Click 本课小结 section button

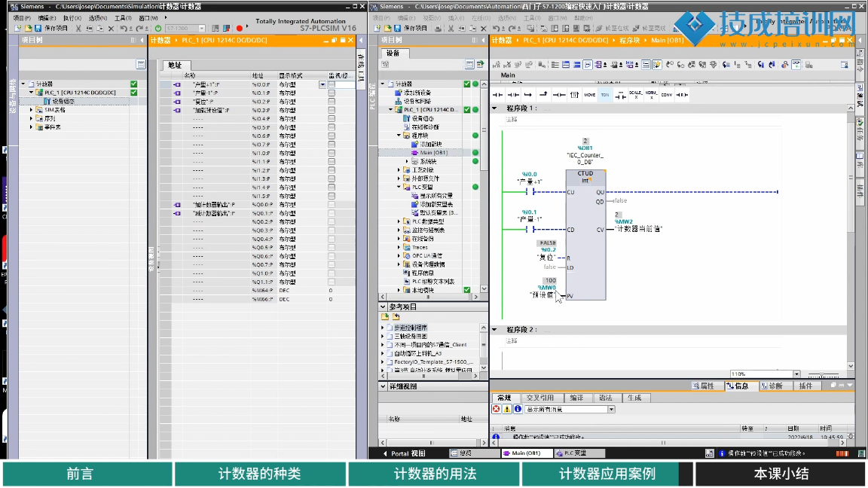781,474
